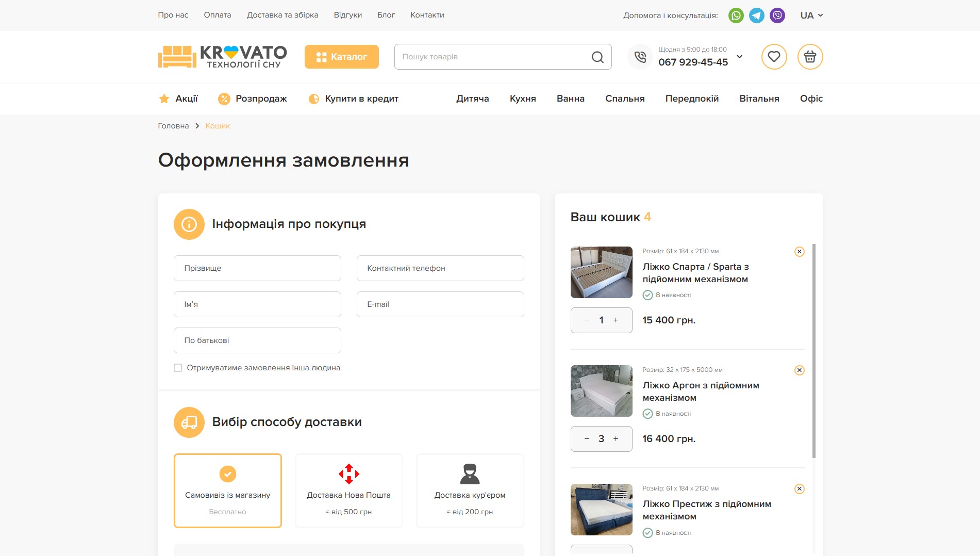Open Ліжко Престиж product title link
This screenshot has width=980, height=556.
tap(707, 510)
